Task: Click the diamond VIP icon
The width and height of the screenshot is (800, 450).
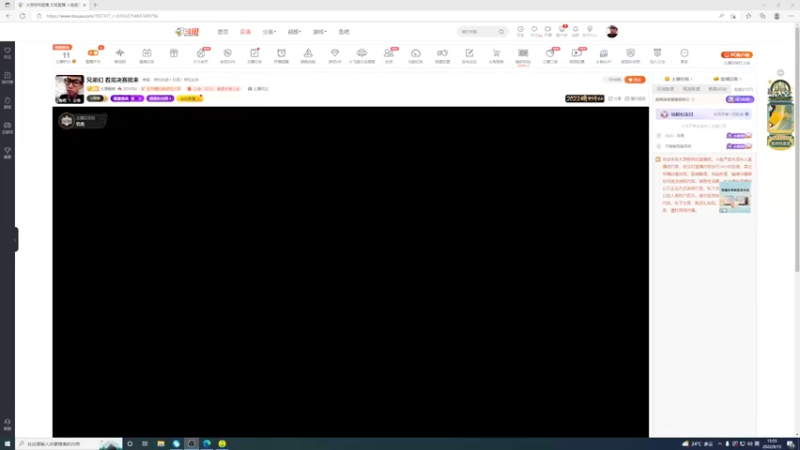Action: pos(335,53)
